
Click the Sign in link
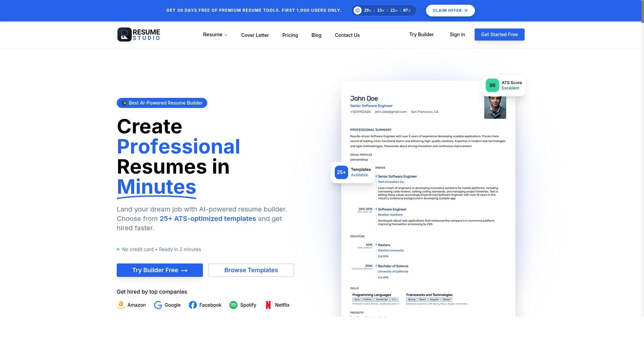click(457, 35)
